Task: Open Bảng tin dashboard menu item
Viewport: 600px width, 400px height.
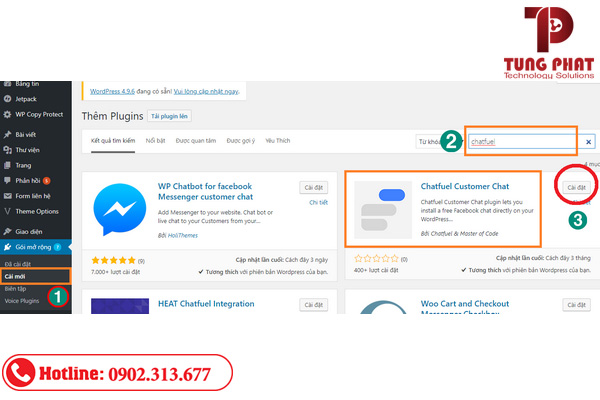Action: (x=27, y=84)
